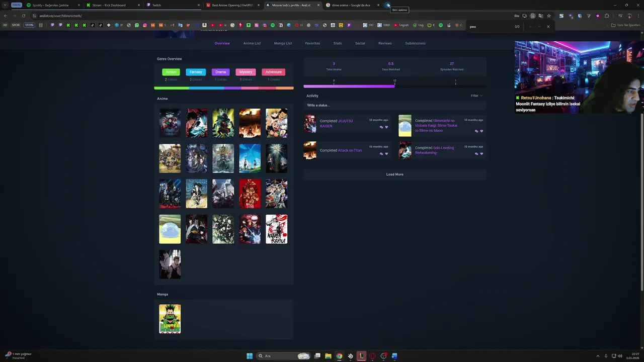Click the volume icon in system tray

pyautogui.click(x=620, y=356)
